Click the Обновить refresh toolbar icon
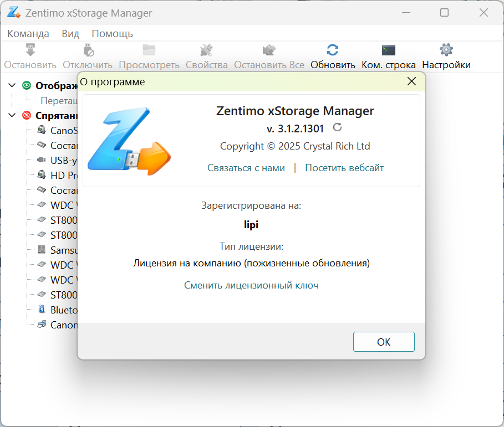Viewport: 504px width, 427px height. pos(333,50)
